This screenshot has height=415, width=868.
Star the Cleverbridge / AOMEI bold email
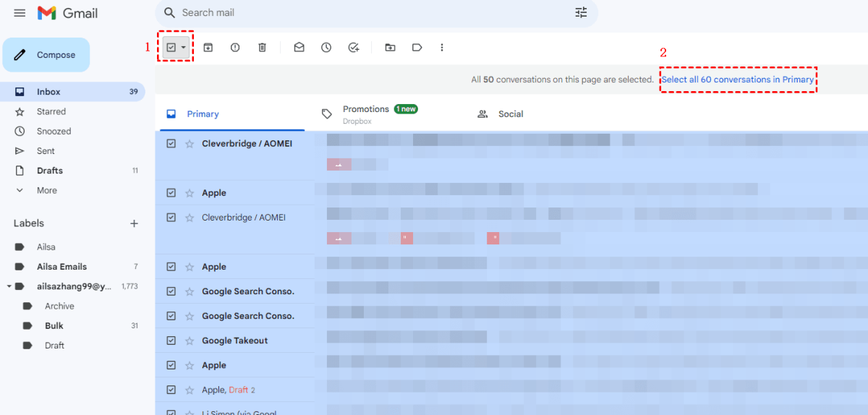(x=190, y=144)
